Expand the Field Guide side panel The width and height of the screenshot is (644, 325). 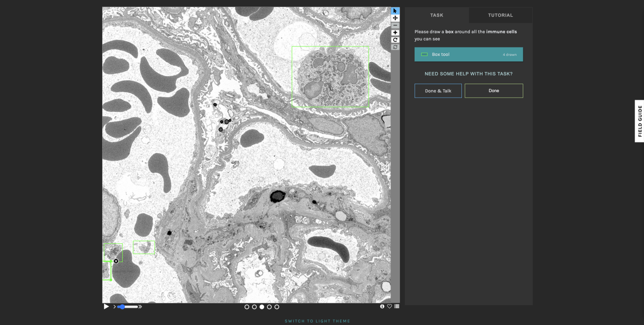click(639, 121)
